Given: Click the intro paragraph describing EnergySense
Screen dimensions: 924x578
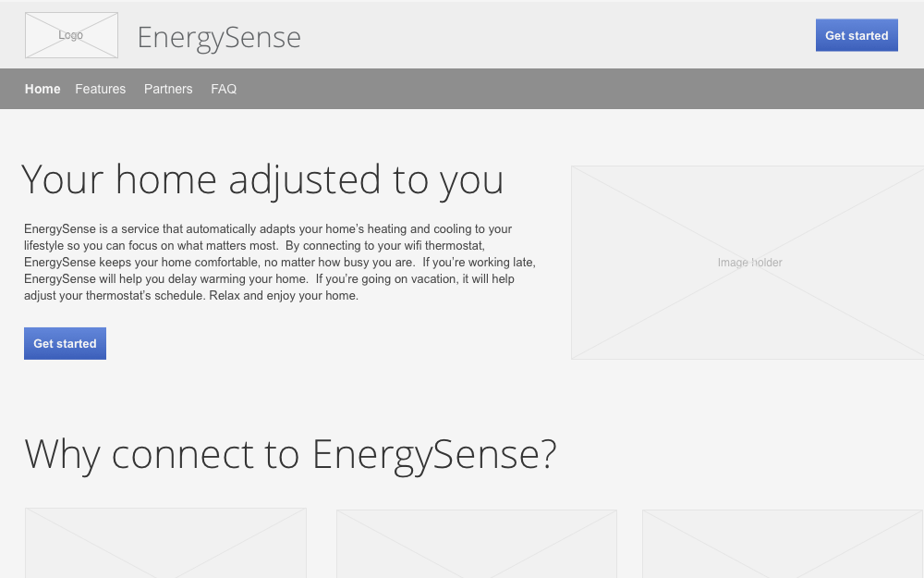Looking at the screenshot, I should tap(277, 262).
